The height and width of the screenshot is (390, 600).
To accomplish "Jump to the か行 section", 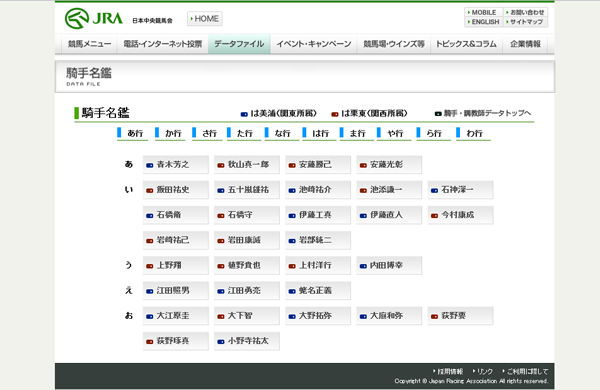I will pyautogui.click(x=170, y=134).
